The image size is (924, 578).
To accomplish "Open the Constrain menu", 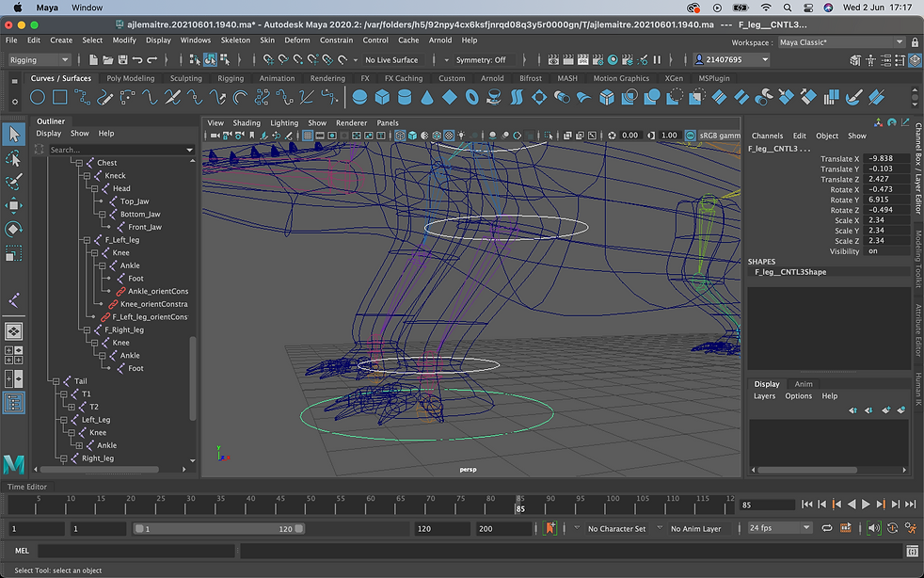I will (336, 40).
